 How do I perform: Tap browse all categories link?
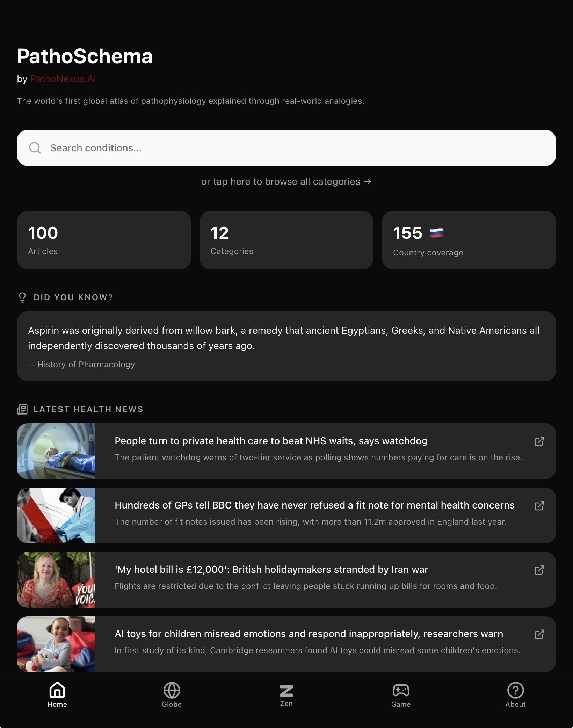[x=286, y=182]
